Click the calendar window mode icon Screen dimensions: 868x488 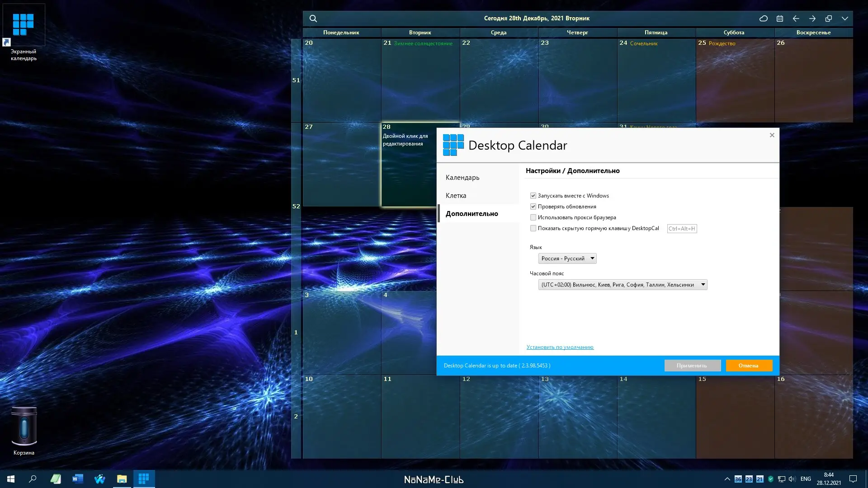pos(829,19)
